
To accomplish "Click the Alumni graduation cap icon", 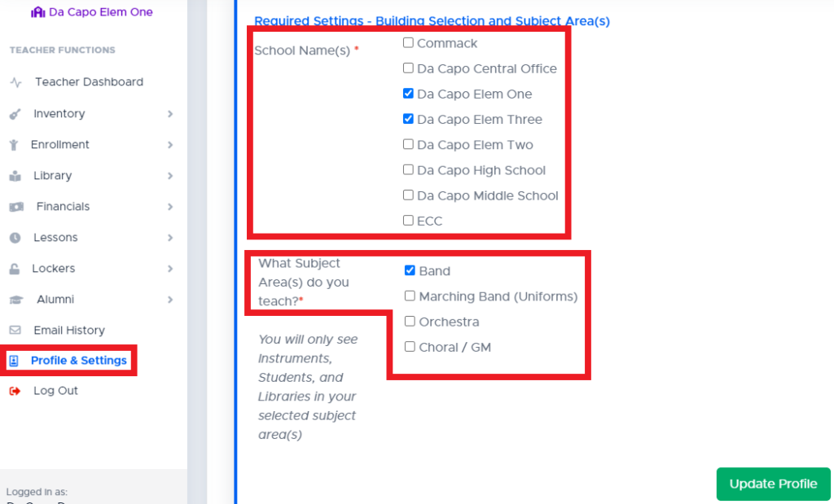I will click(x=15, y=300).
